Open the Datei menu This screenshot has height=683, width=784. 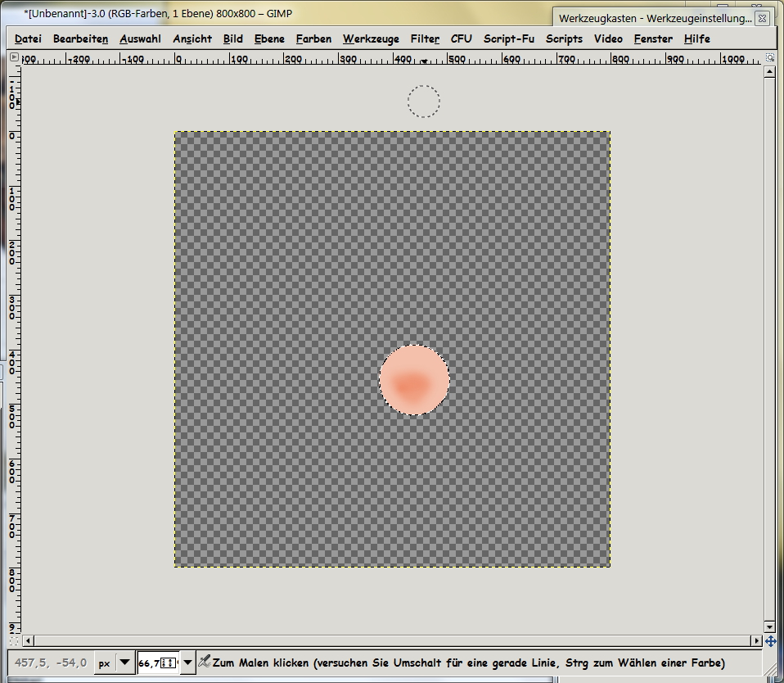[28, 38]
